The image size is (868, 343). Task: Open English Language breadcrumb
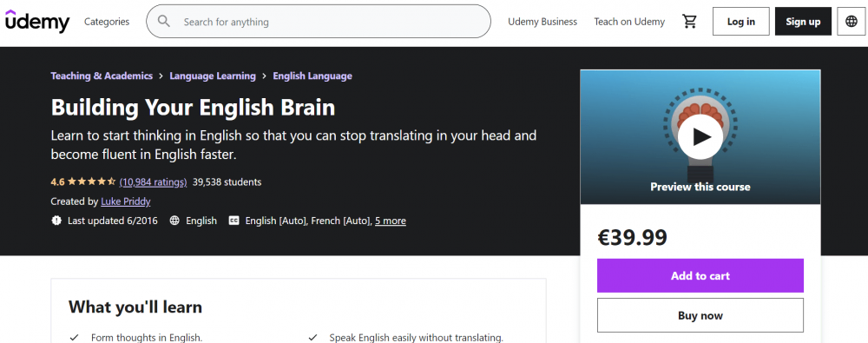tap(312, 76)
